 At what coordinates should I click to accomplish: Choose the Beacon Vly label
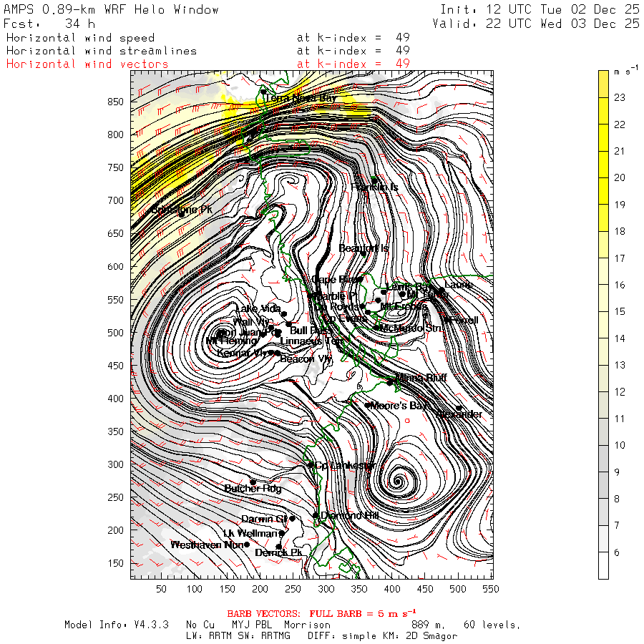306,359
